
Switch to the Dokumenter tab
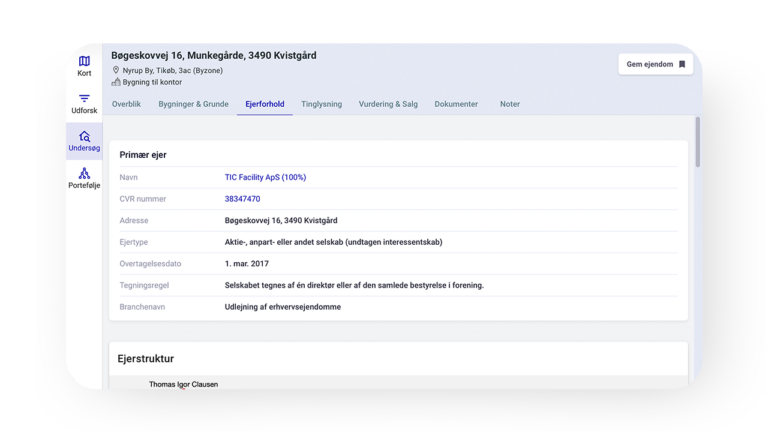pos(456,104)
